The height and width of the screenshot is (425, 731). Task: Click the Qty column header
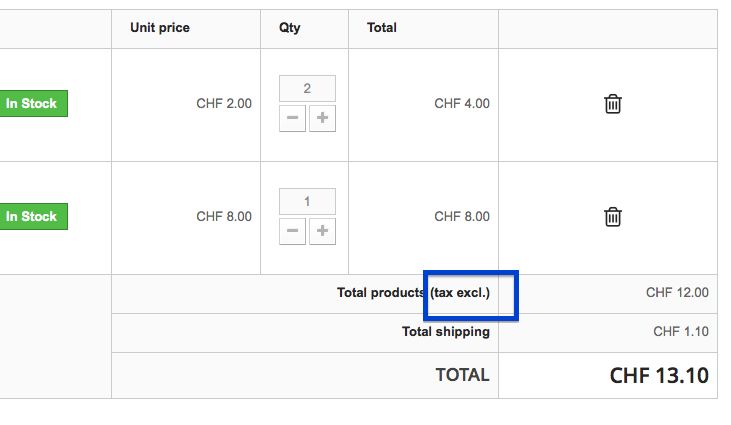290,28
